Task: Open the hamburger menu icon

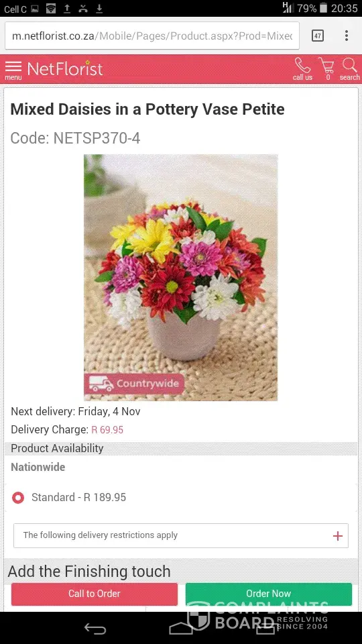Action: coord(13,69)
